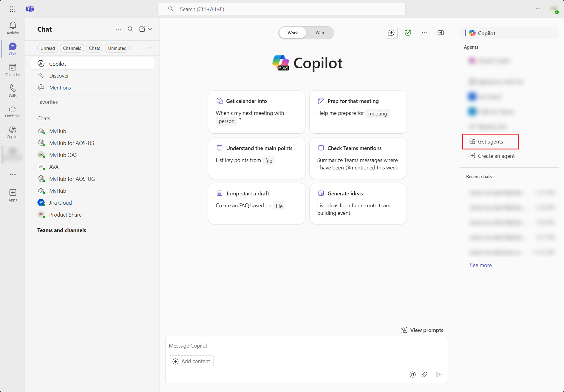
Task: Open the Activity bell icon
Action: click(13, 28)
